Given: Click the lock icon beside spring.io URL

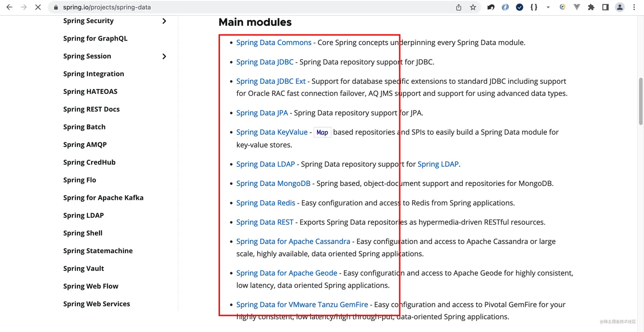Looking at the screenshot, I should click(57, 7).
